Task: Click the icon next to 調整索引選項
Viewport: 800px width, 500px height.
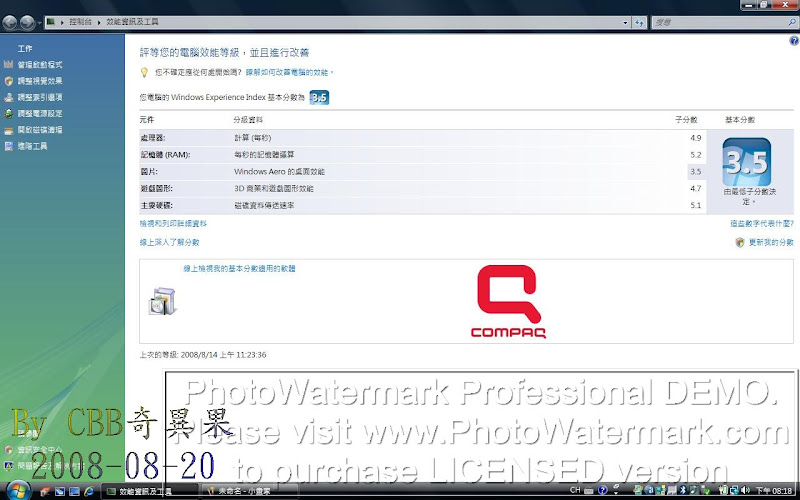Action: (8, 97)
